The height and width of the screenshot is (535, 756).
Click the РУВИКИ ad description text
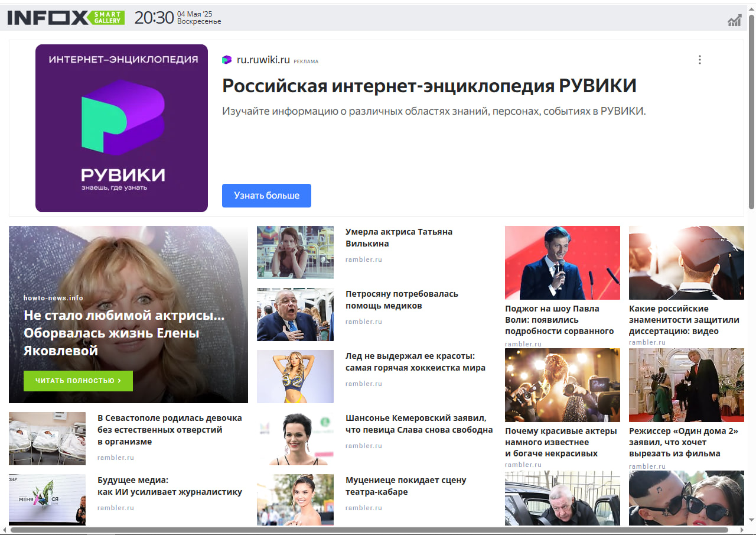[434, 111]
